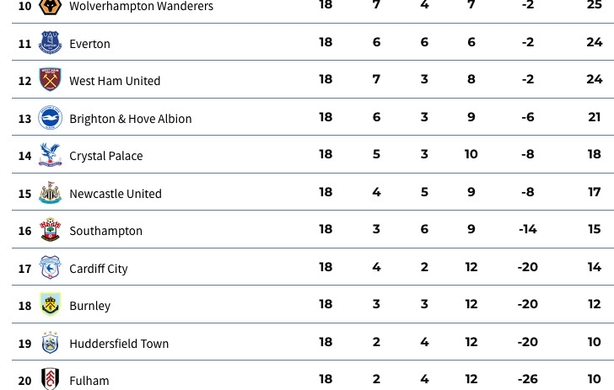Click the Newcastle United crest
The width and height of the screenshot is (614, 390).
[x=50, y=192]
